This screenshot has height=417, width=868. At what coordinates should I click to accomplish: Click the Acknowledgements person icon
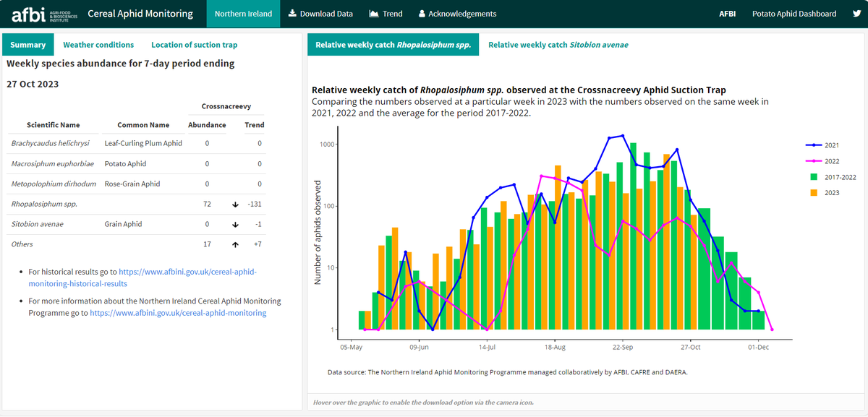[x=420, y=13]
